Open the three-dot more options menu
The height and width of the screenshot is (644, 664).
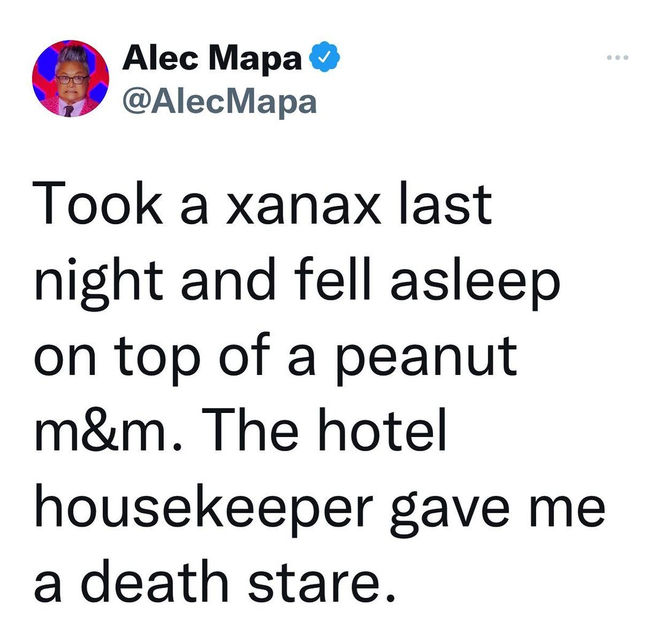[x=616, y=58]
